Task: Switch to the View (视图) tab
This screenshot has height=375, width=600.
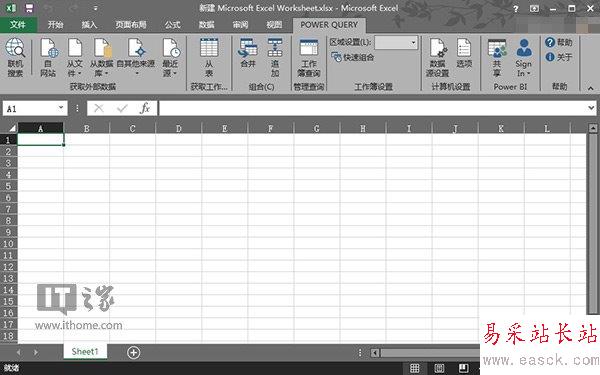Action: coord(274,25)
